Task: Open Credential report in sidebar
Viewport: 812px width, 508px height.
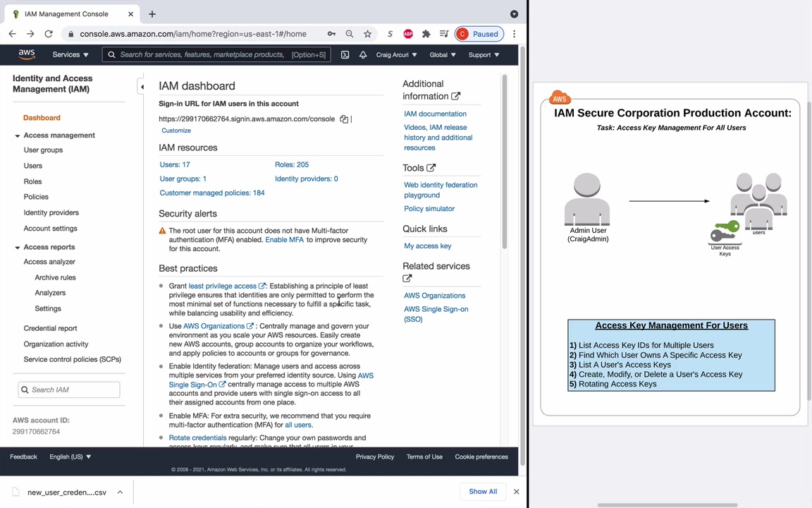Action: click(50, 328)
